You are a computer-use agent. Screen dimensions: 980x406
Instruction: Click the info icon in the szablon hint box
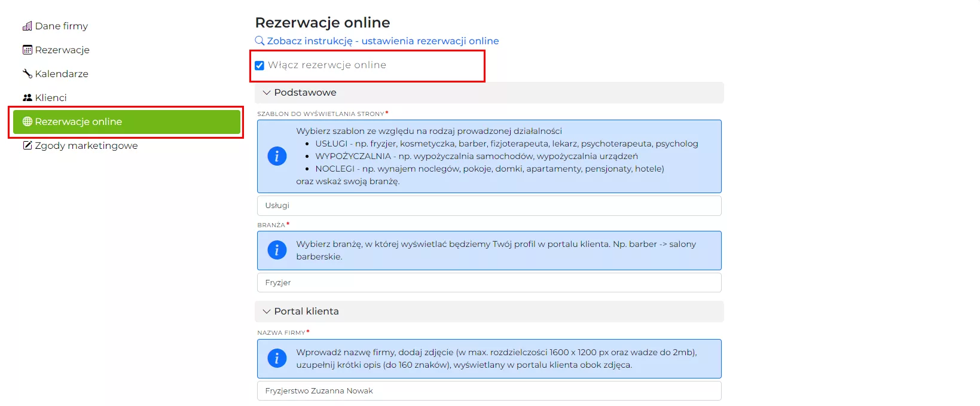[x=277, y=157]
